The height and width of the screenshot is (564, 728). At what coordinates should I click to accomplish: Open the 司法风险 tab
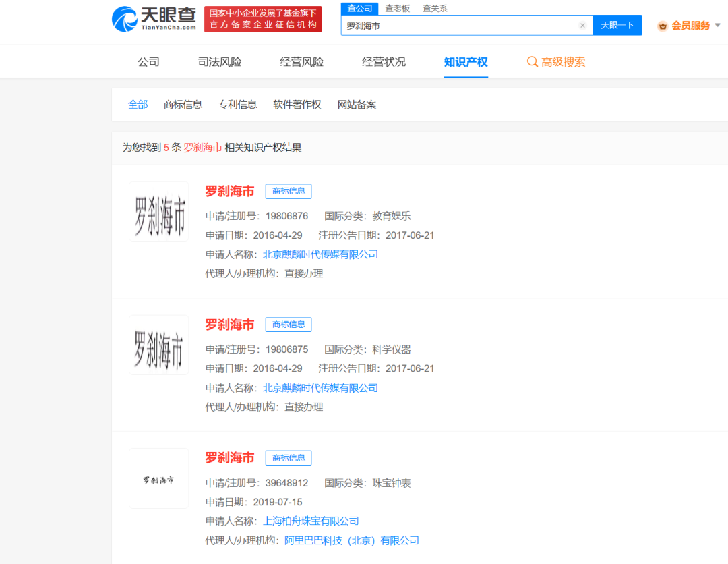(220, 62)
